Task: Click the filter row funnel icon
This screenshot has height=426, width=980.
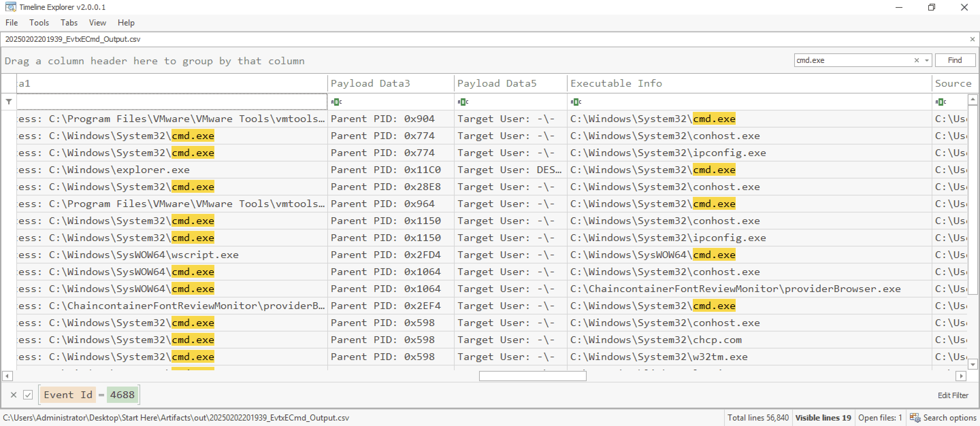Action: (x=9, y=101)
